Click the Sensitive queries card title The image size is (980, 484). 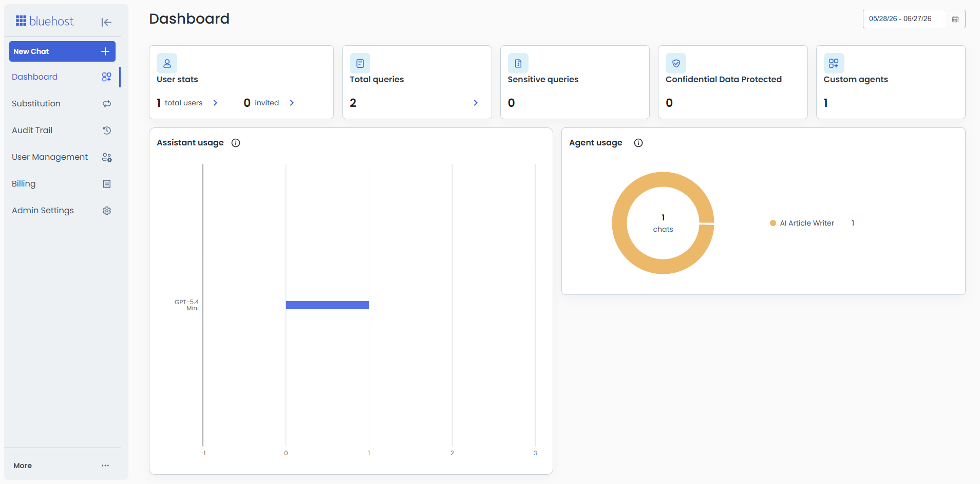point(543,79)
